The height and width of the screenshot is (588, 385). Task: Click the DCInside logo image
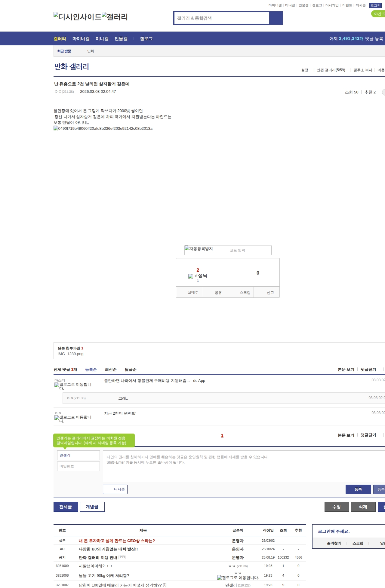[x=77, y=17]
